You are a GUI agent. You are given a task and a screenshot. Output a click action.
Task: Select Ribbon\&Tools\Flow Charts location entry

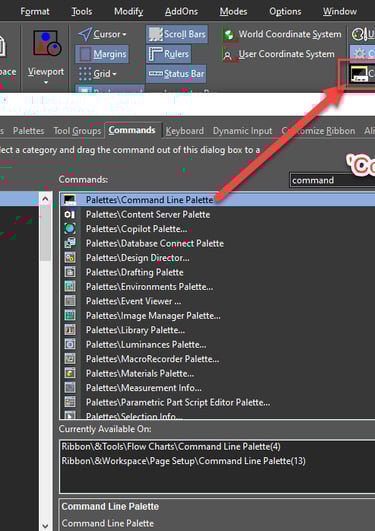pos(171,447)
